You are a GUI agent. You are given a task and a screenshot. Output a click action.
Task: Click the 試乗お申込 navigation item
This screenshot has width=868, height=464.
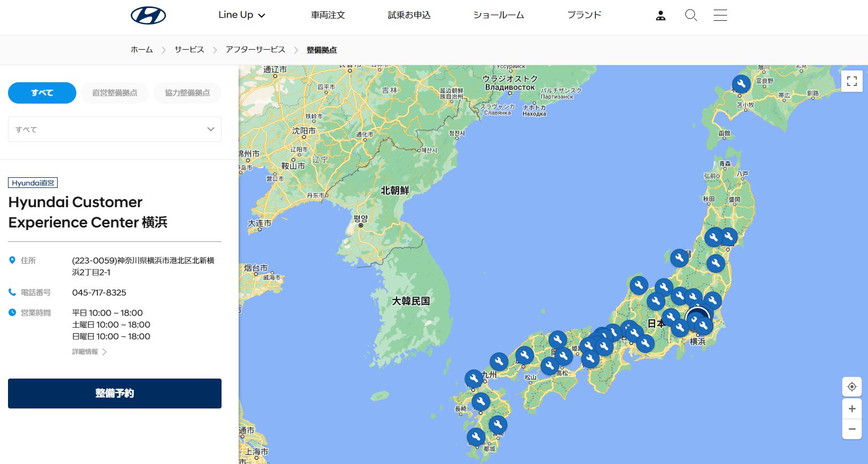pyautogui.click(x=409, y=15)
